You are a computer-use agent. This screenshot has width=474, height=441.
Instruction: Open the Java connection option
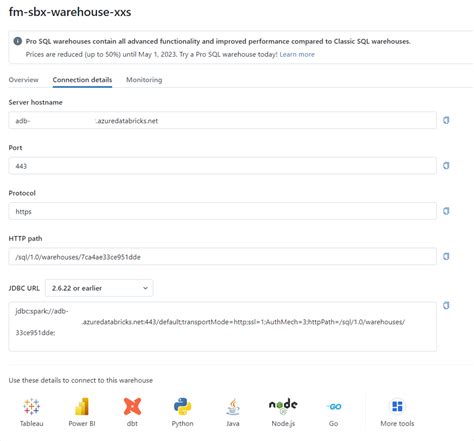(233, 412)
